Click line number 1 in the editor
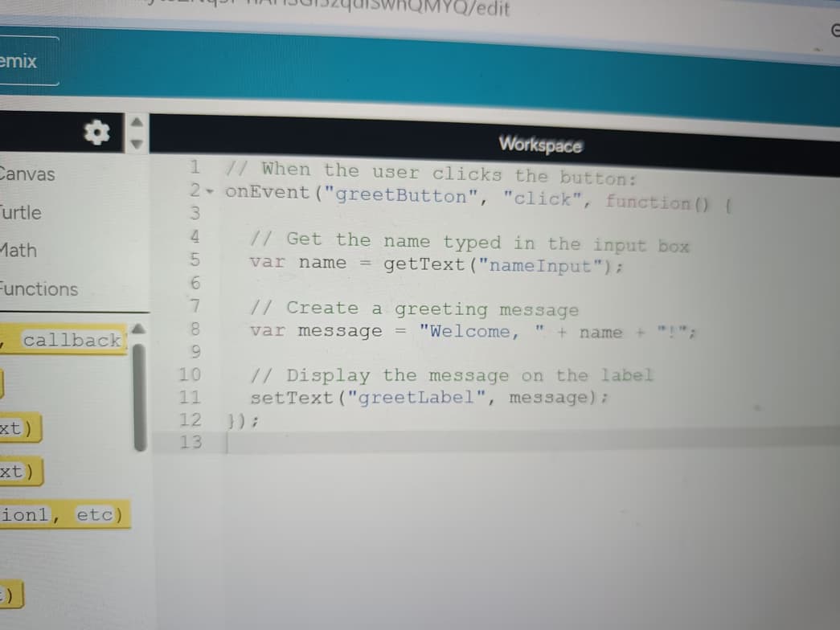Image resolution: width=840 pixels, height=630 pixels. click(x=194, y=168)
